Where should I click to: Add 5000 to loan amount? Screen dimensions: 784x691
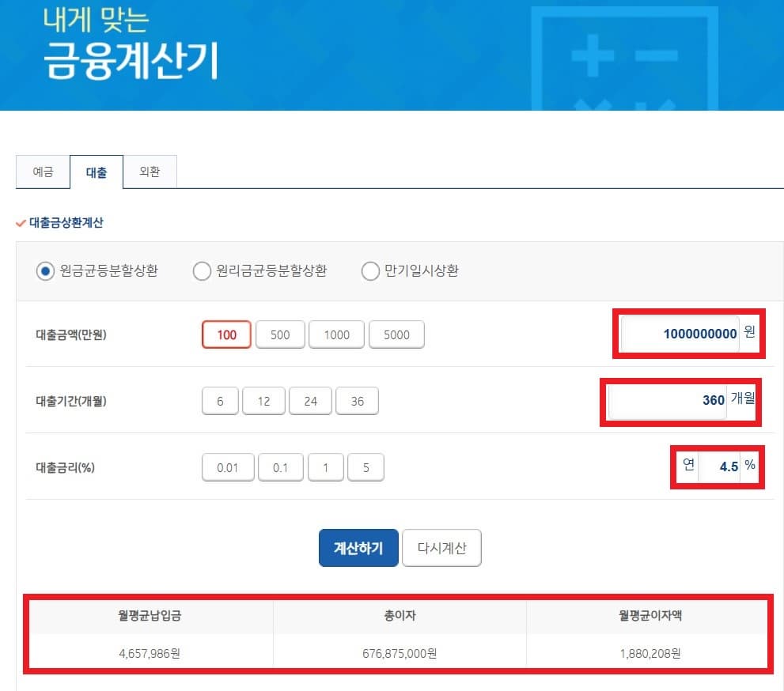pos(396,334)
